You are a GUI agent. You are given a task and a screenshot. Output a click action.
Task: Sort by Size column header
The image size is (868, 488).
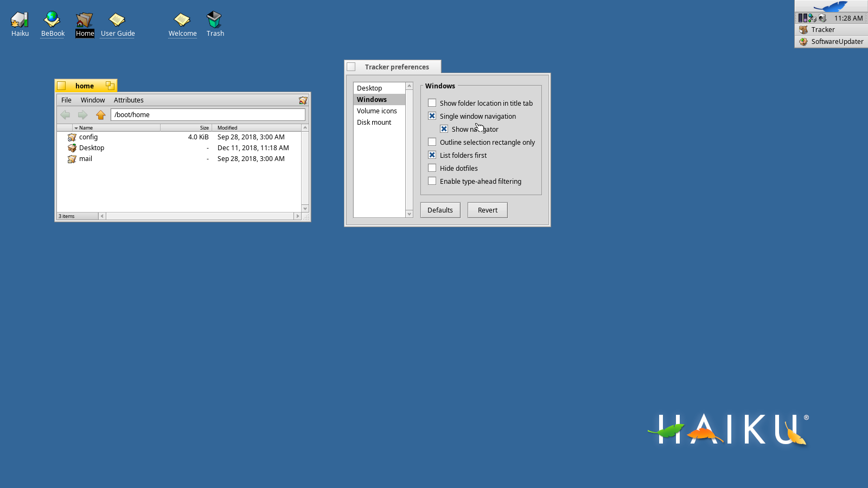pos(187,128)
